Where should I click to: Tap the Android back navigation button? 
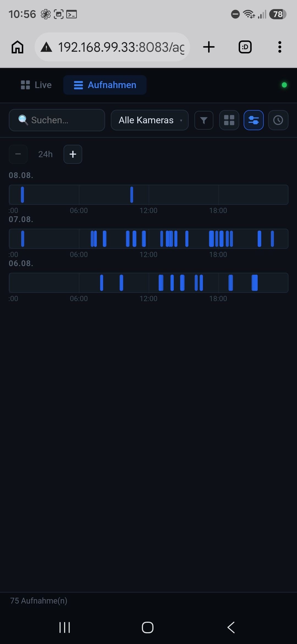point(231,627)
